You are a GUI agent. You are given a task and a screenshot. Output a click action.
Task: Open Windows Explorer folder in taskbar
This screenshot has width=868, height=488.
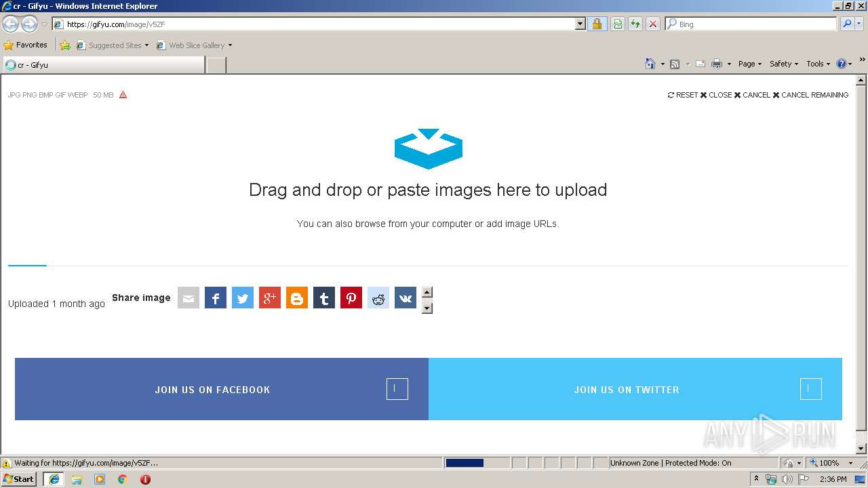click(x=77, y=479)
